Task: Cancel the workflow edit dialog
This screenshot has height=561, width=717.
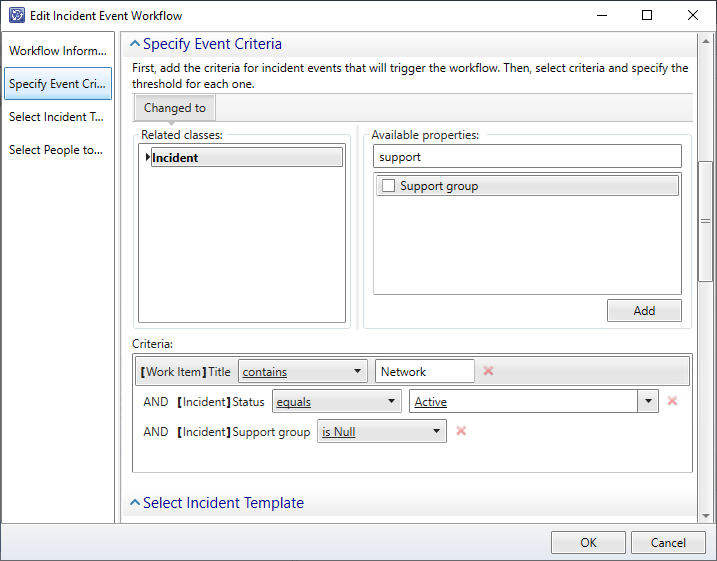Action: (x=668, y=542)
